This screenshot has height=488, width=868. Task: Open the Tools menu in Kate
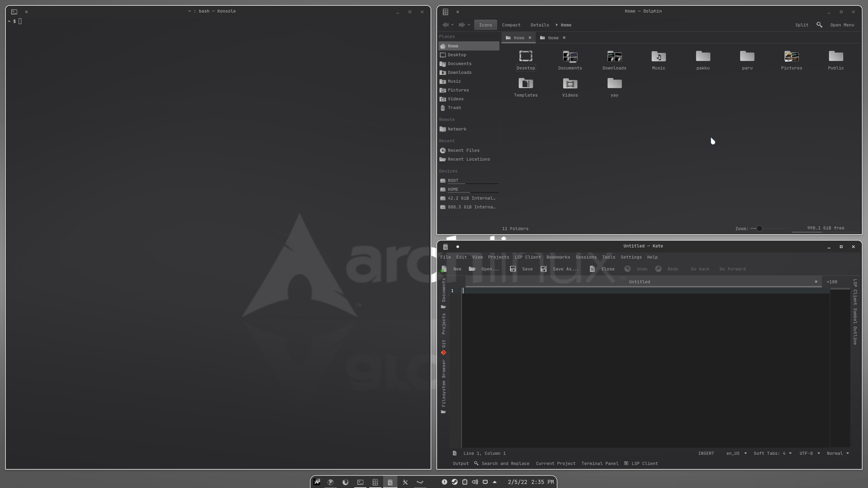coord(609,257)
